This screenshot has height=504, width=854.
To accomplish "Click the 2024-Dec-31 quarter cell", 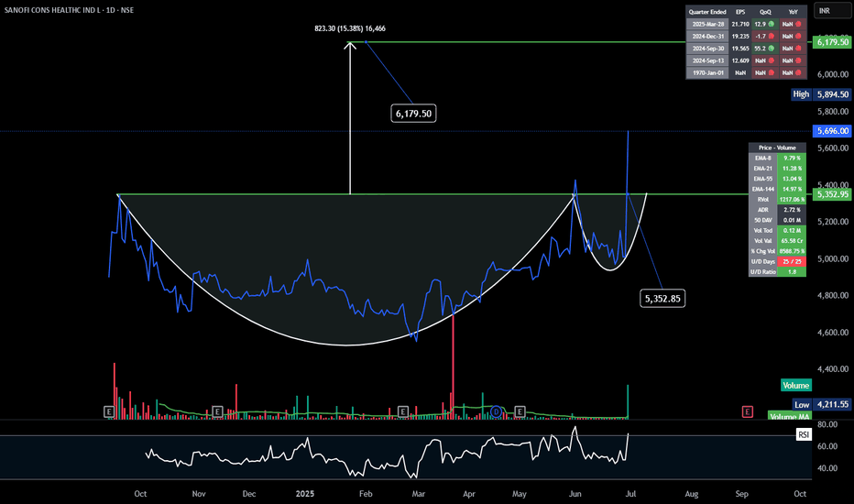I will pyautogui.click(x=707, y=36).
